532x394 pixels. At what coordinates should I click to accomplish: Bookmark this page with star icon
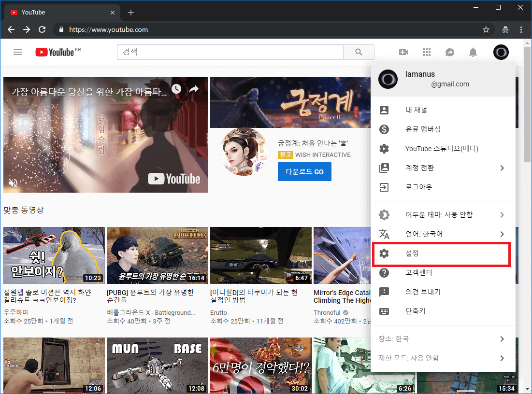[486, 29]
